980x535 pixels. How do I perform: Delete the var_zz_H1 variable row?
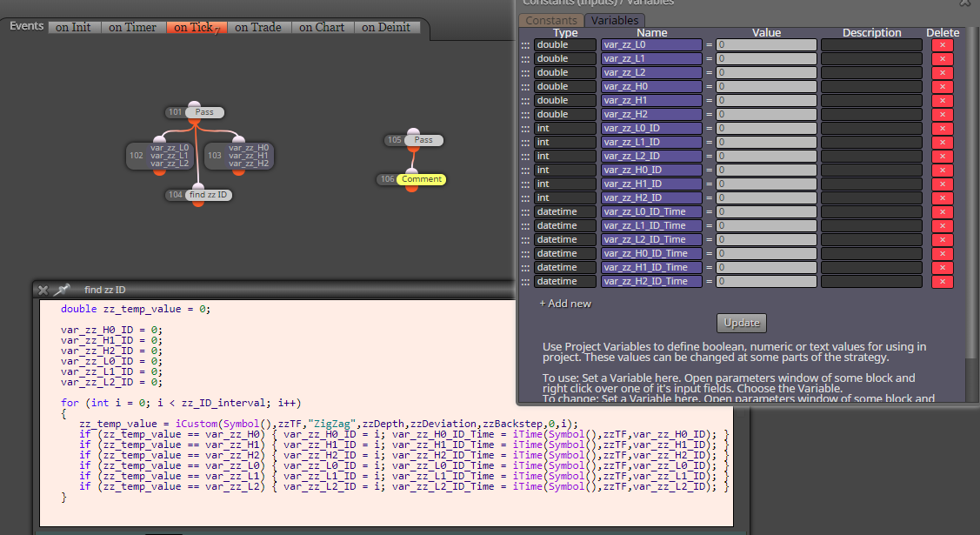942,101
